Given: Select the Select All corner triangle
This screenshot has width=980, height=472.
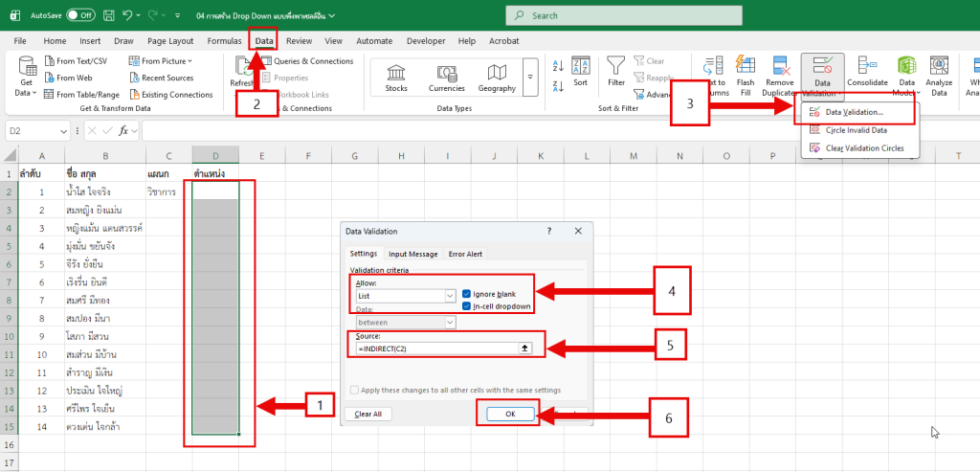Looking at the screenshot, I should 9,155.
